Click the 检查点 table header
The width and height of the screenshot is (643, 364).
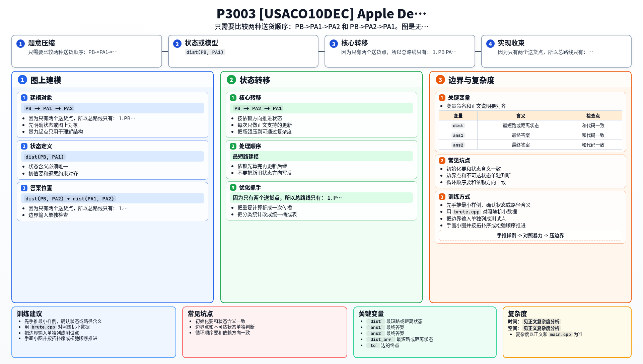pos(593,116)
